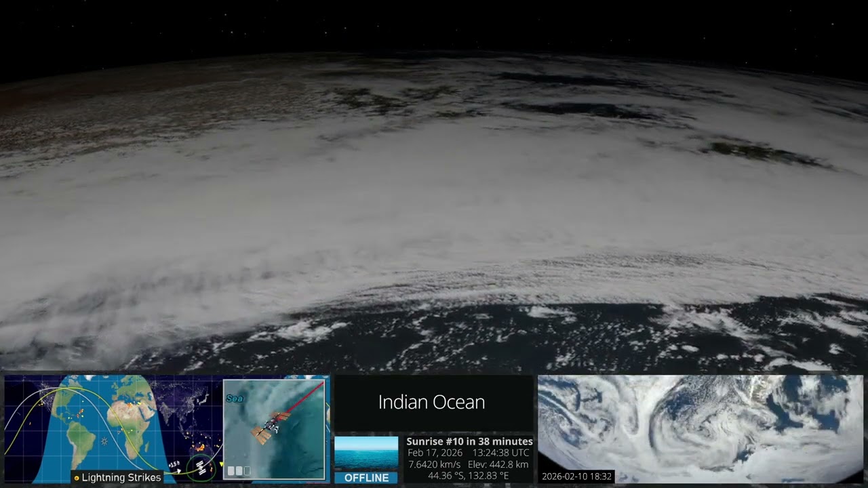Image resolution: width=868 pixels, height=488 pixels.
Task: Click the sun position symbol on the map
Action: 104,441
